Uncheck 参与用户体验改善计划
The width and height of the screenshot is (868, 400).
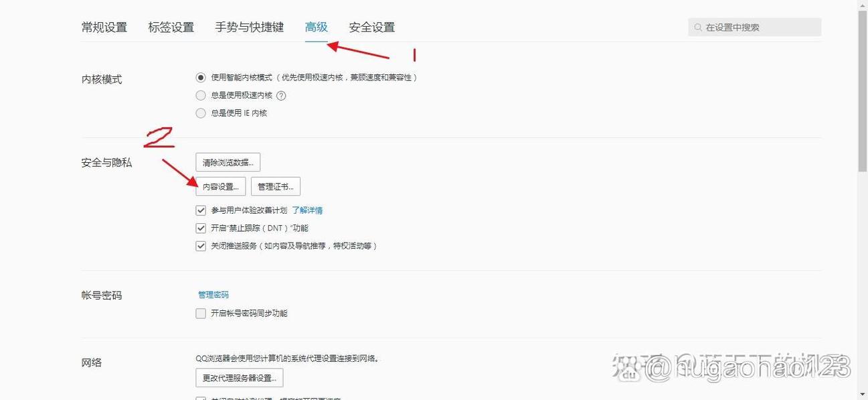click(x=201, y=210)
